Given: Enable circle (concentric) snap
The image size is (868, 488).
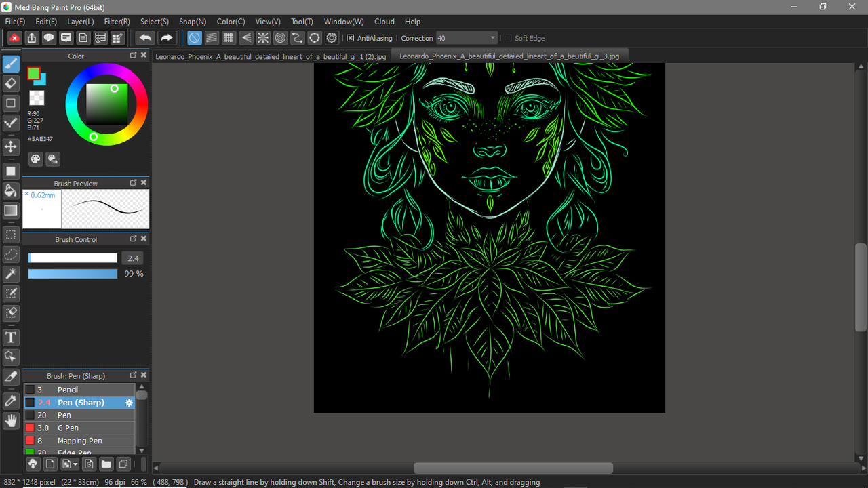Looking at the screenshot, I should tap(280, 38).
